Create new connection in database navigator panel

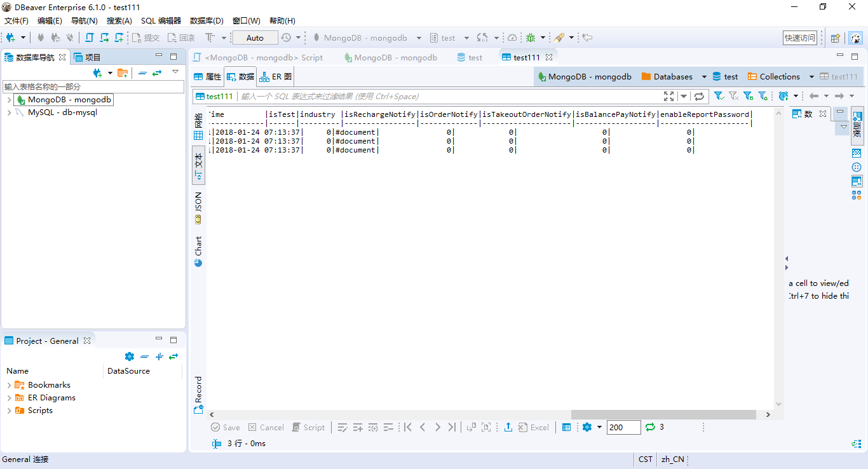tap(97, 73)
